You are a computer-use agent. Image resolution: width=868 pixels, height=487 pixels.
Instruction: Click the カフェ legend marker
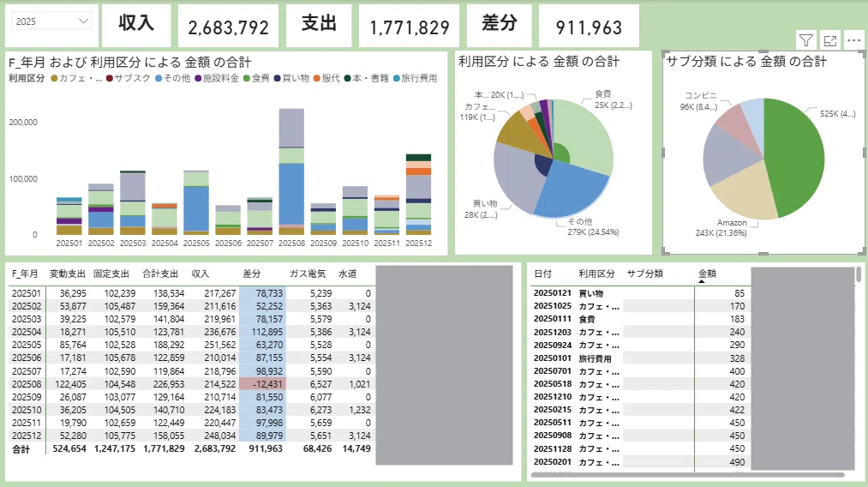(x=54, y=78)
